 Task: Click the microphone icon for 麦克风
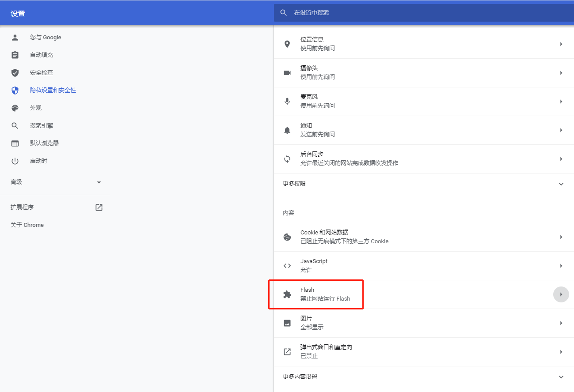click(287, 102)
